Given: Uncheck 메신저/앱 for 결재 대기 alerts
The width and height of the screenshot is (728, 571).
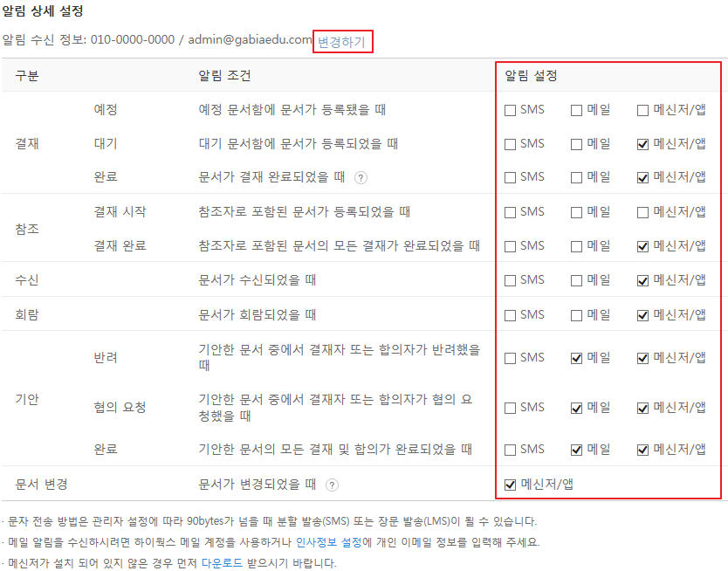Looking at the screenshot, I should click(x=643, y=144).
